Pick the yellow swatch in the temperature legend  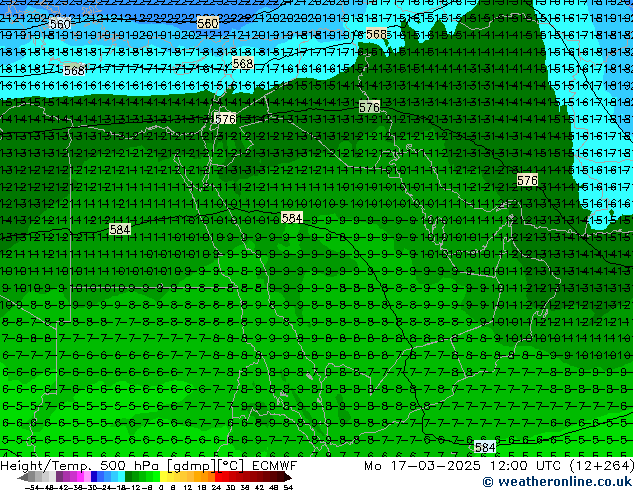163,477
